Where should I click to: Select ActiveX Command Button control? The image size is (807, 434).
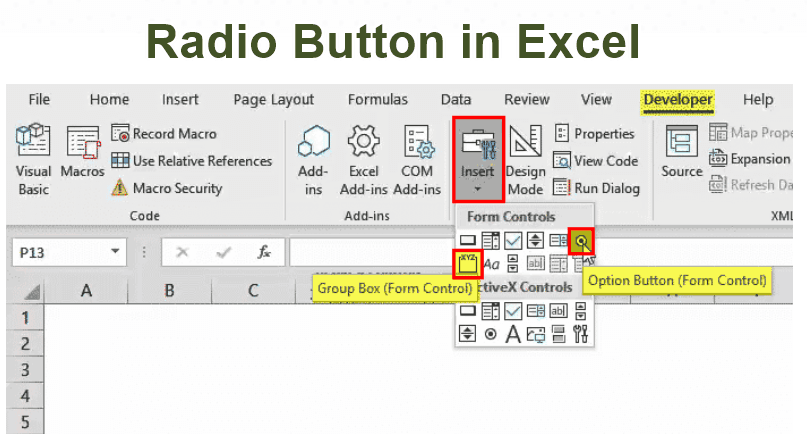tap(467, 310)
